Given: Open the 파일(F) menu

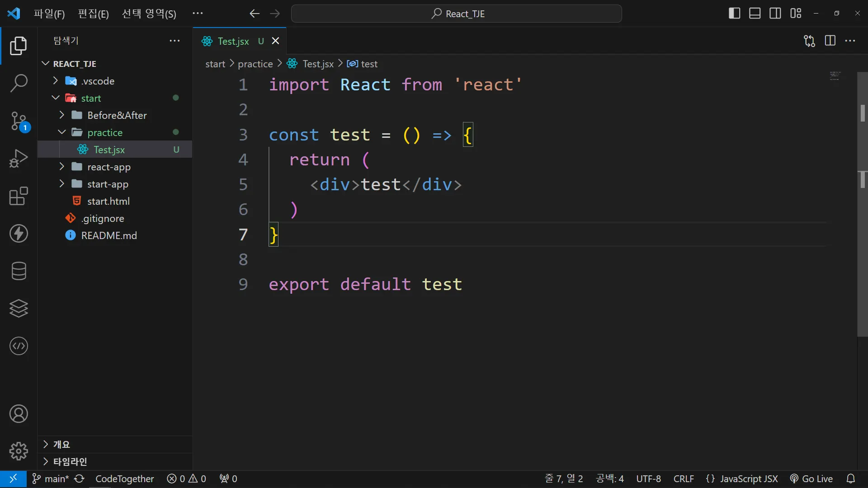Looking at the screenshot, I should [x=49, y=14].
